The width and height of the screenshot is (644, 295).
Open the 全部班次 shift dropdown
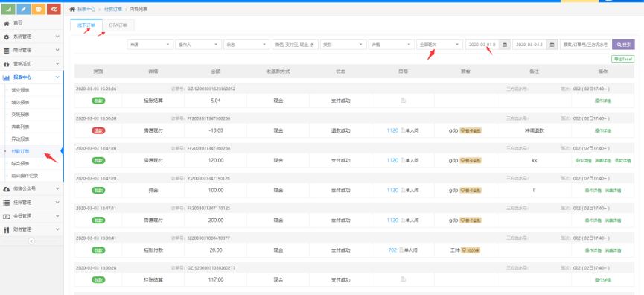(x=439, y=45)
